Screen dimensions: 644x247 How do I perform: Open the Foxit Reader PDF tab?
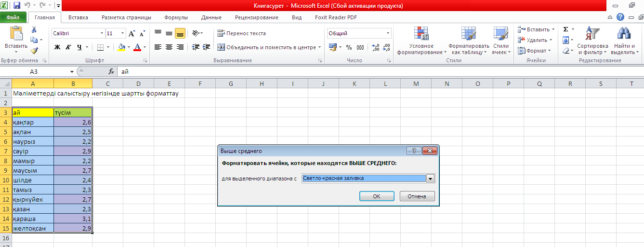336,17
